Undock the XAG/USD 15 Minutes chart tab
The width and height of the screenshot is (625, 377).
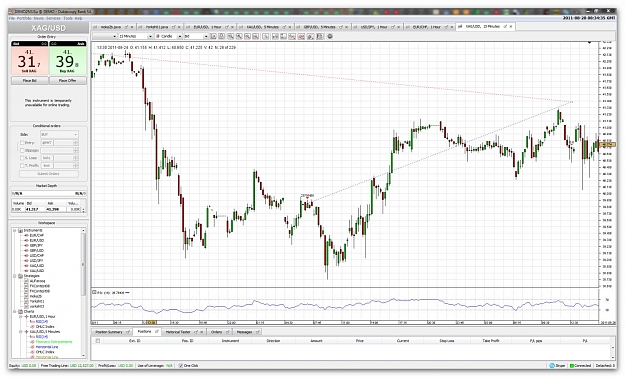[505, 26]
